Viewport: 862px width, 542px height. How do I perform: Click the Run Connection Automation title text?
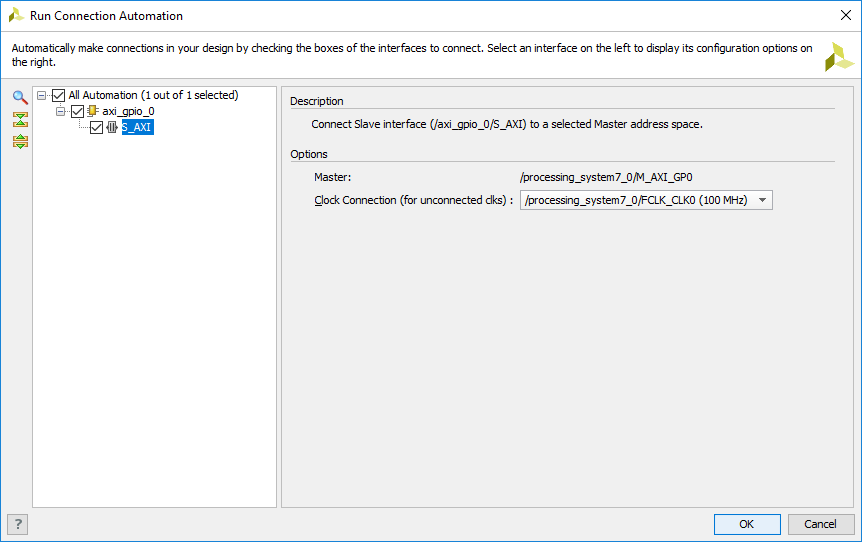pyautogui.click(x=106, y=16)
